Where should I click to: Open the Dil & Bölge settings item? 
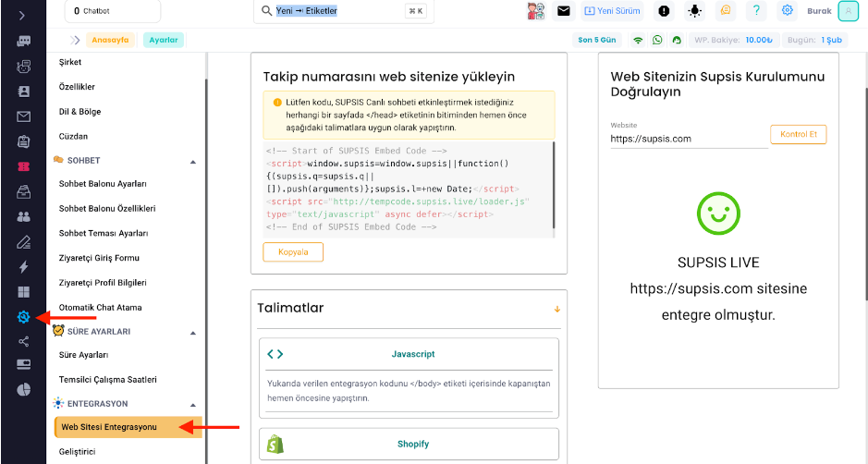pyautogui.click(x=79, y=112)
